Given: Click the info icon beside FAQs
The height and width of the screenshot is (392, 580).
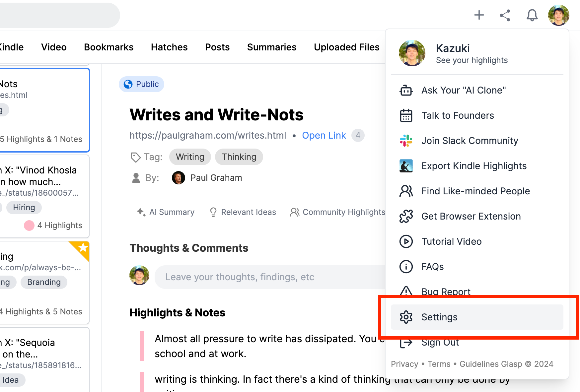Looking at the screenshot, I should [406, 267].
